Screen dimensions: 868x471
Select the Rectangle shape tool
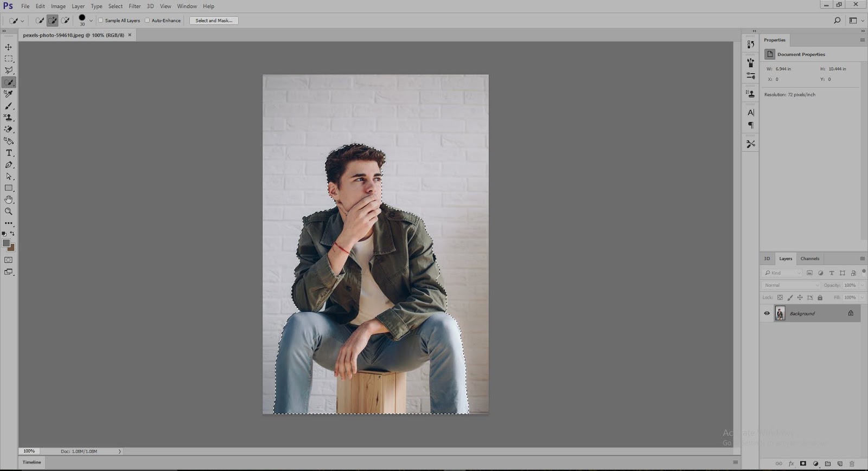point(9,188)
